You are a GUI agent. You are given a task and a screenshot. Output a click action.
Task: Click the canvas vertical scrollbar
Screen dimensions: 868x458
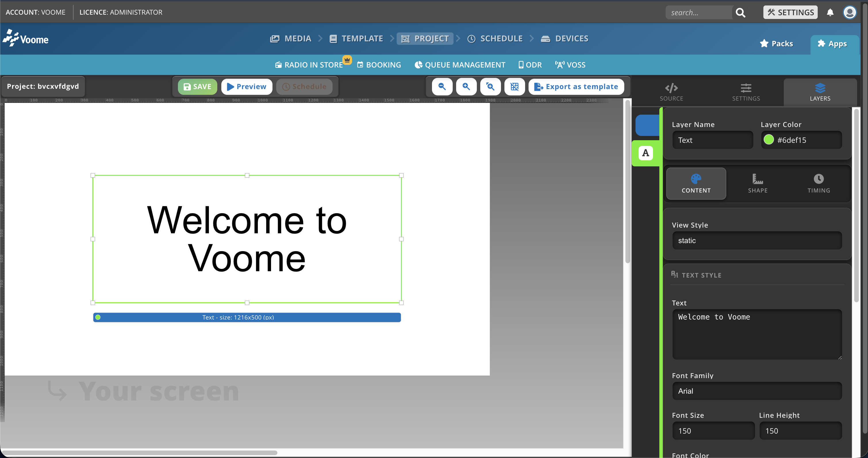[627, 182]
